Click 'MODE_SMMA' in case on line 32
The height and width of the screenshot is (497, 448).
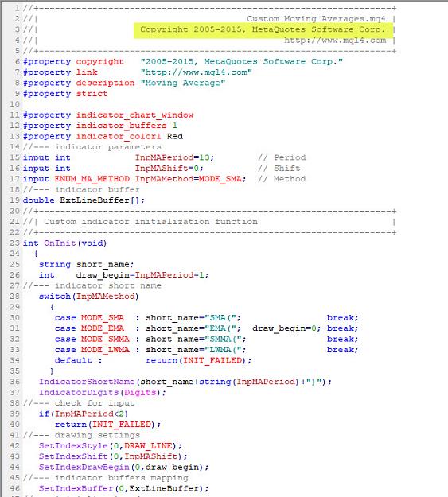[x=105, y=340]
